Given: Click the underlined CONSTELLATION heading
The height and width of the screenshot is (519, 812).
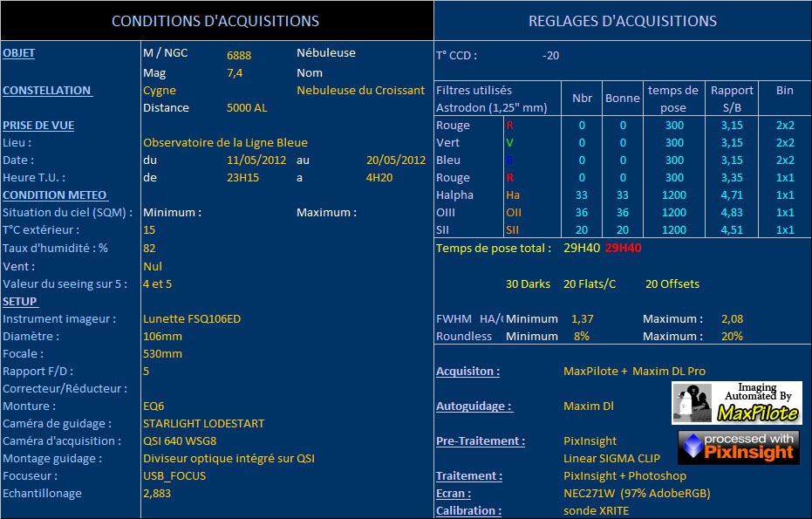Looking at the screenshot, I should [x=47, y=91].
